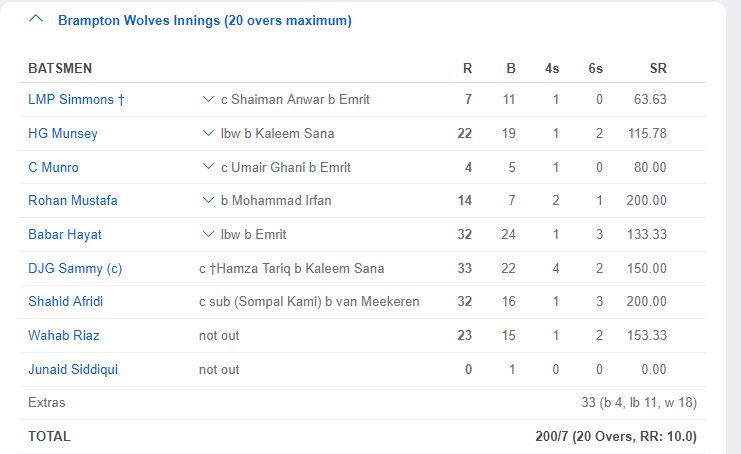Image resolution: width=741 pixels, height=454 pixels.
Task: Open Junaid Siddiqui player profile
Action: (x=73, y=369)
